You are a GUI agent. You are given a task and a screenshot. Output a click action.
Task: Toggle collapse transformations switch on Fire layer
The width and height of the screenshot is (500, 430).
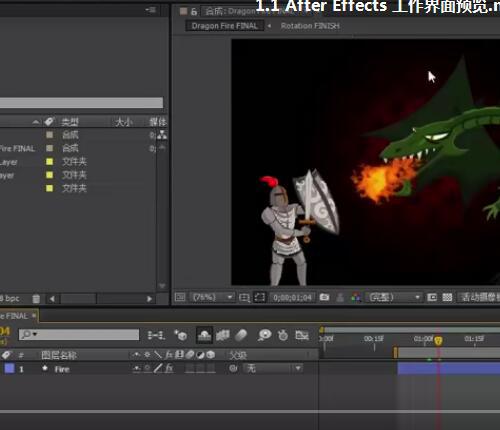[147, 369]
